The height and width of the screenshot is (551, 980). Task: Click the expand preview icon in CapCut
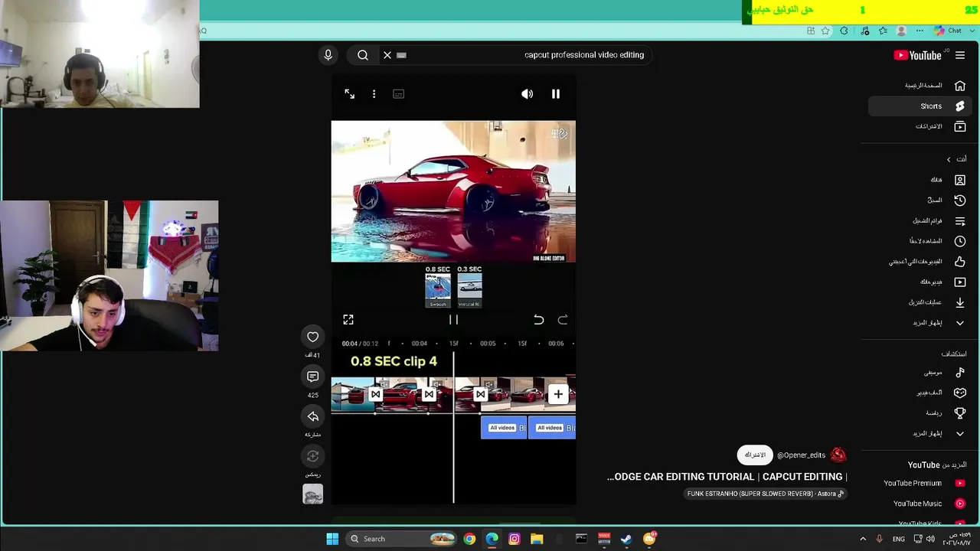click(x=348, y=320)
